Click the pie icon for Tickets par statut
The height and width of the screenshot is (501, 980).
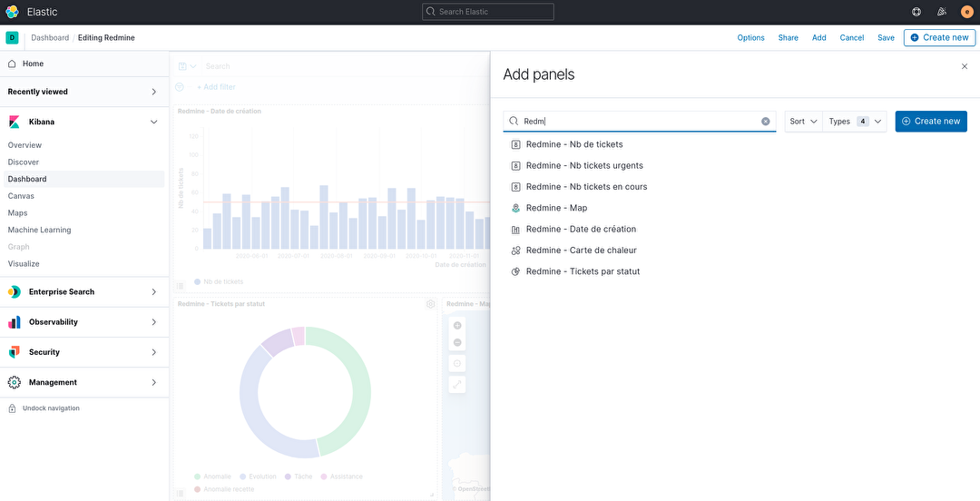(515, 272)
